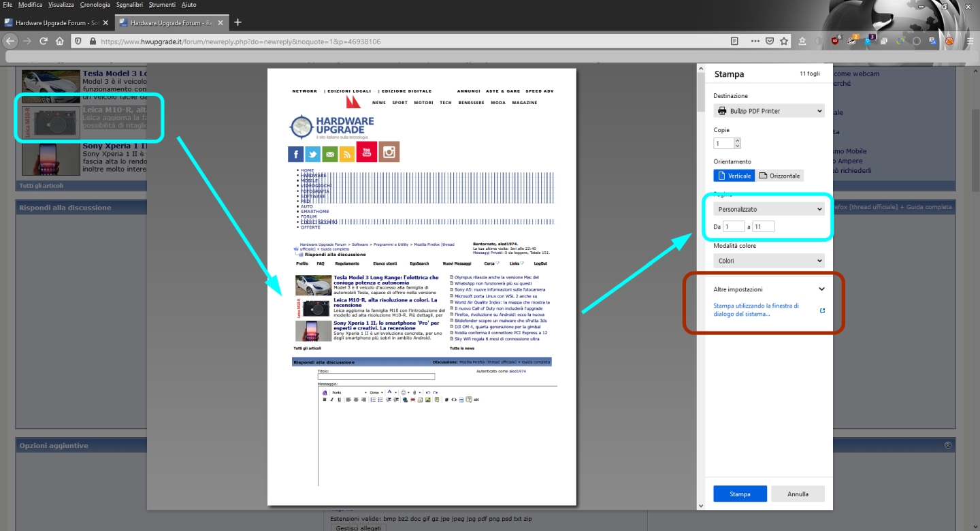980x531 pixels.
Task: Click the overlapping windows extension icon
Action: tap(884, 41)
